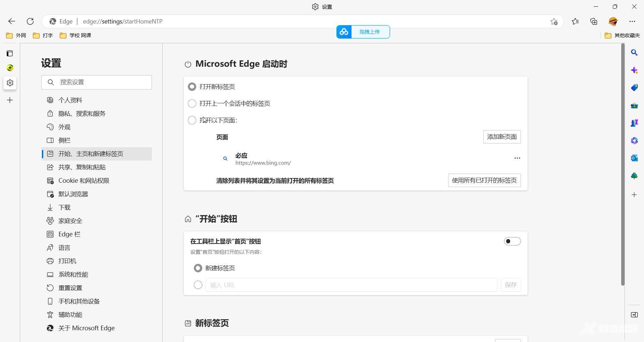Image resolution: width=644 pixels, height=342 pixels.
Task: Open the 其他收藏夹 folder
Action: pos(622,36)
